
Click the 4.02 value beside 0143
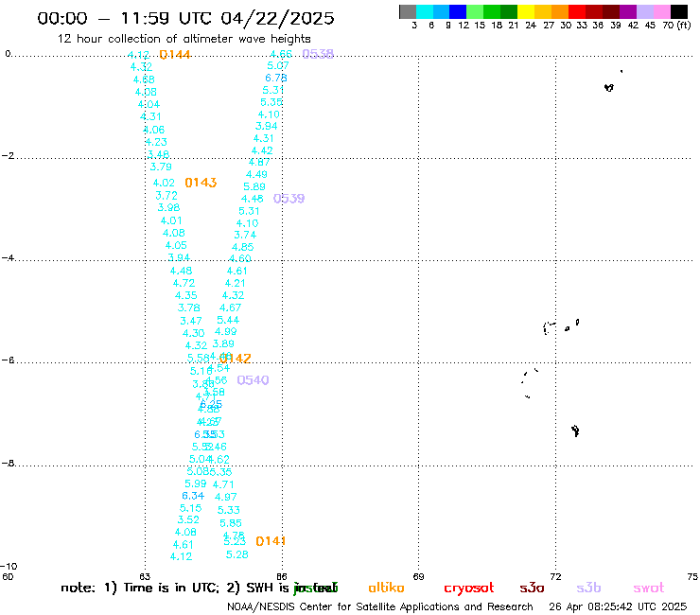164,184
